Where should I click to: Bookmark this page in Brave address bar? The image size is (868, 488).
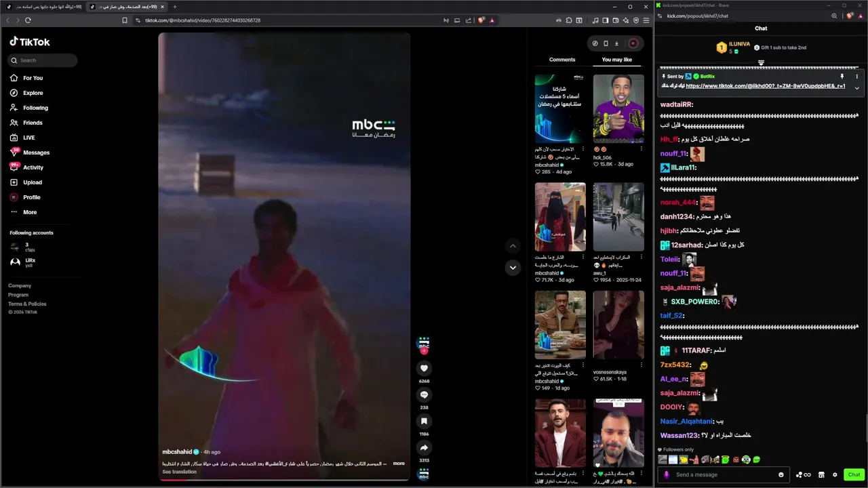125,20
